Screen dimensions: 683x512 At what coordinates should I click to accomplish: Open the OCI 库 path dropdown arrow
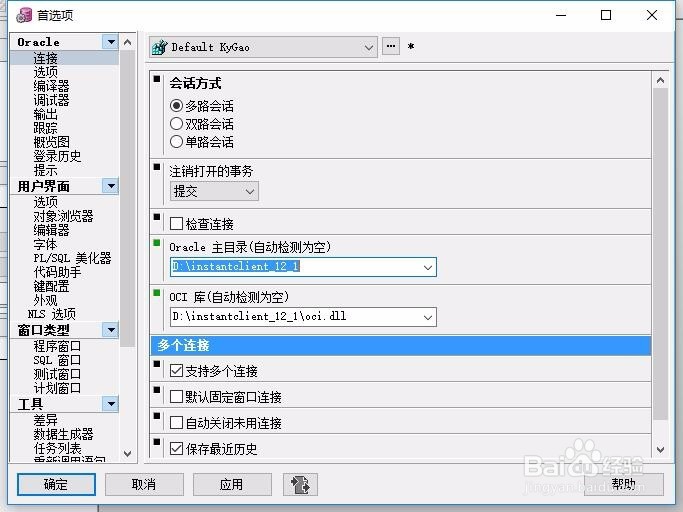(x=428, y=317)
